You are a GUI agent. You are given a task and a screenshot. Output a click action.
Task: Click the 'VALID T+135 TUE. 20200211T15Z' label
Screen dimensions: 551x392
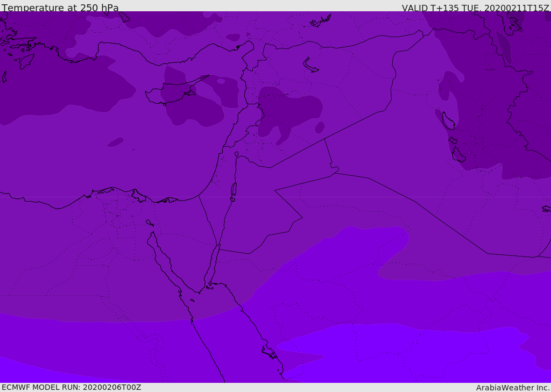(476, 8)
